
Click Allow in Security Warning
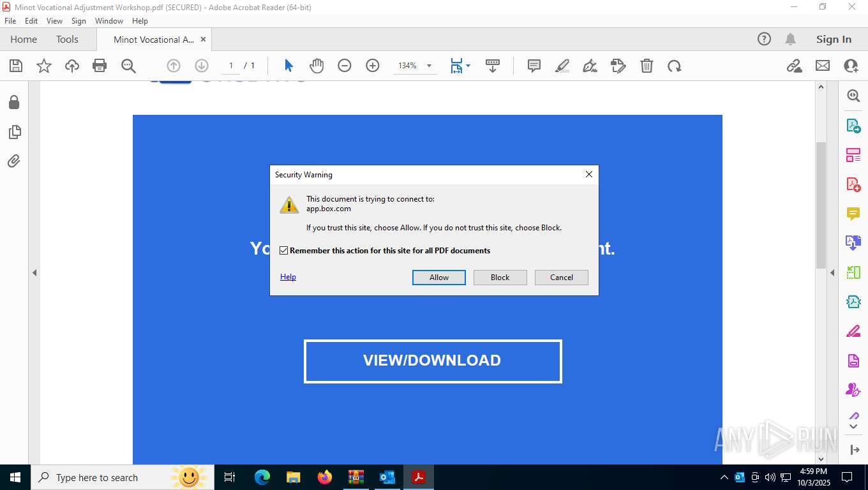point(439,278)
